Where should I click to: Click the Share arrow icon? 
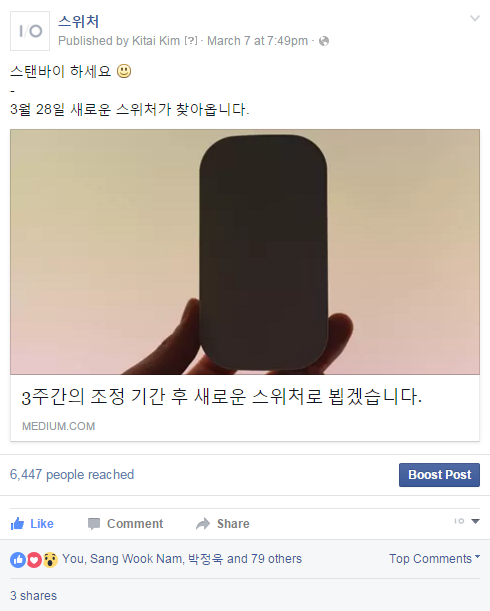[x=203, y=524]
